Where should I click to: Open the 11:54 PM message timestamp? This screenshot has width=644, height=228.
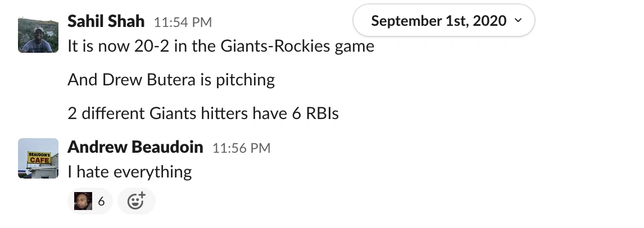pyautogui.click(x=183, y=23)
